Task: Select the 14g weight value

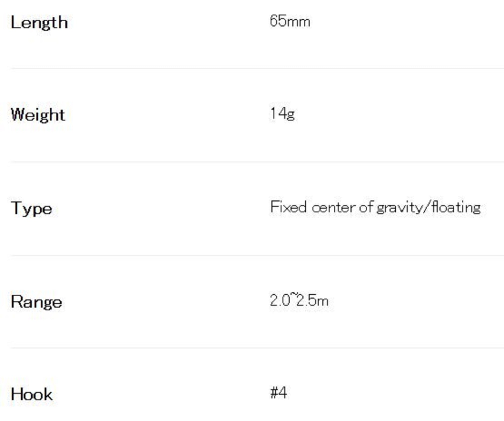Action: pos(282,114)
